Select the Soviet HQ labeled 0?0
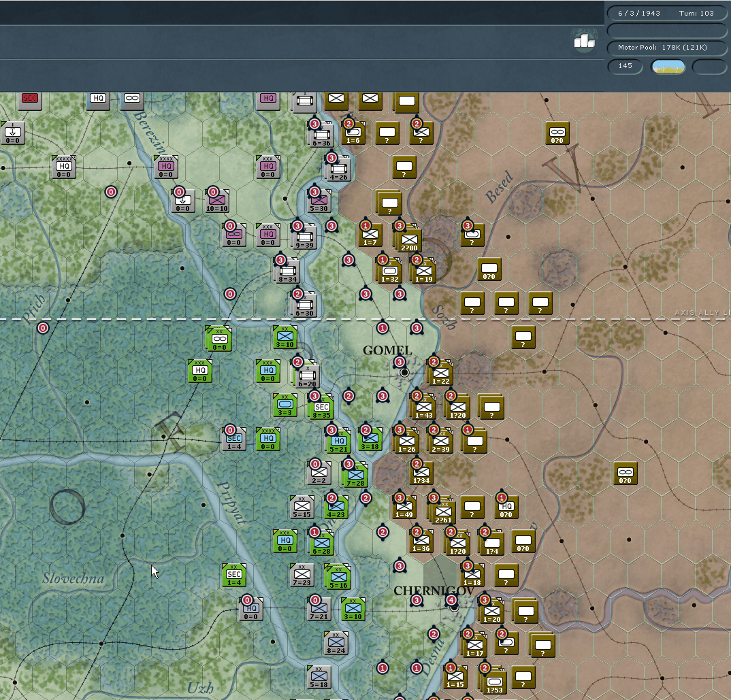Image resolution: width=731 pixels, height=700 pixels. pyautogui.click(x=506, y=507)
